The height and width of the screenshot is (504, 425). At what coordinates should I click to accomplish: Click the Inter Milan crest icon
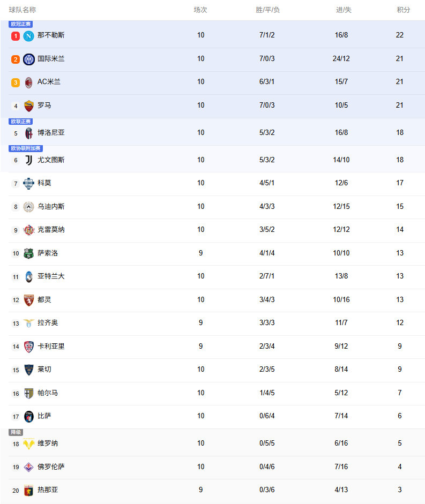pyautogui.click(x=29, y=59)
